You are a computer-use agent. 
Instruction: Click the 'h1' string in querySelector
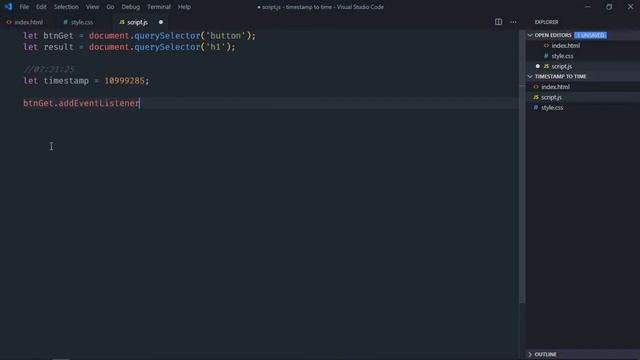click(216, 47)
